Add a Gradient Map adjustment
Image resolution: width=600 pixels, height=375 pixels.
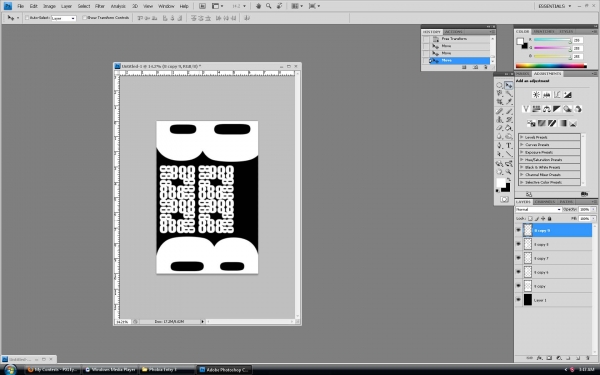point(562,123)
